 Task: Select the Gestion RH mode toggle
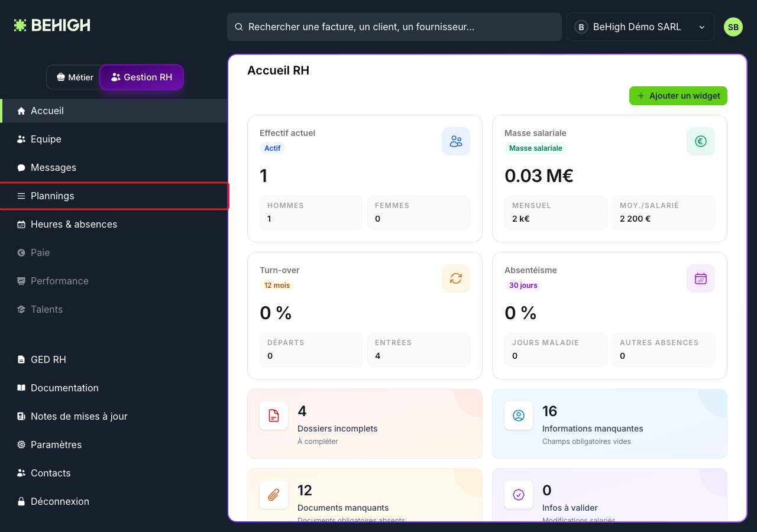pos(142,77)
